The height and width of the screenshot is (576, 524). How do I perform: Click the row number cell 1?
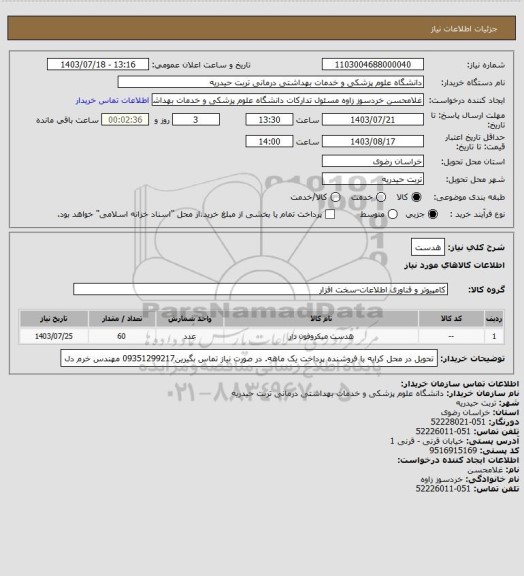[494, 336]
